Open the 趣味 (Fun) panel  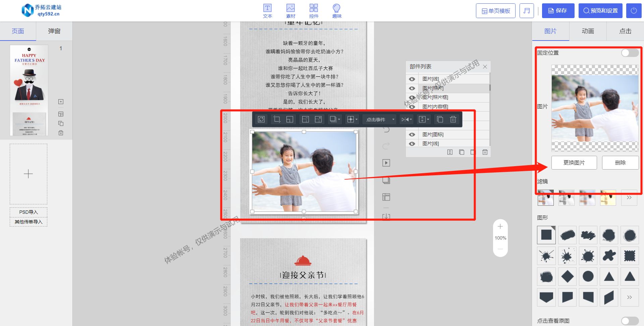pos(336,10)
